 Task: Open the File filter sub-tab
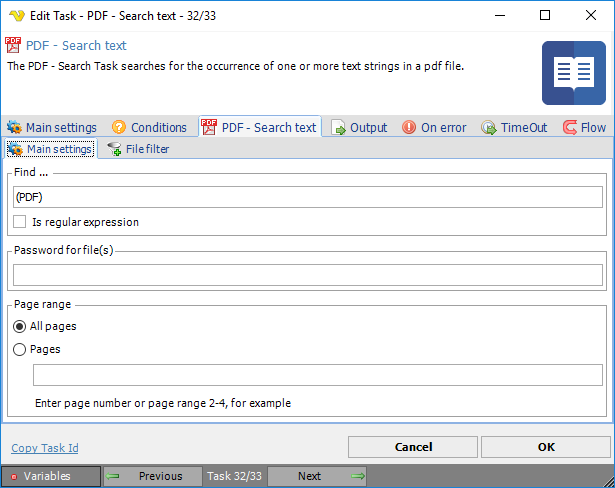click(x=139, y=150)
